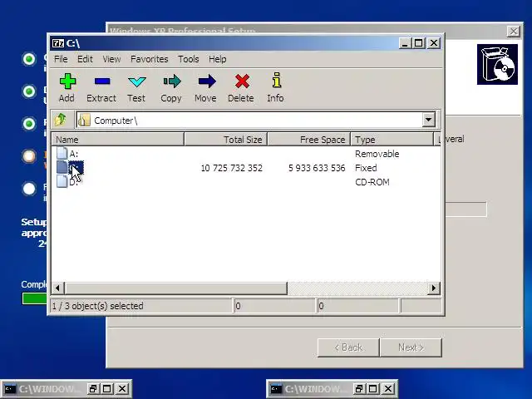Click the left C:\WINDOW console window bar
The width and height of the screenshot is (532, 399).
[x=66, y=389]
